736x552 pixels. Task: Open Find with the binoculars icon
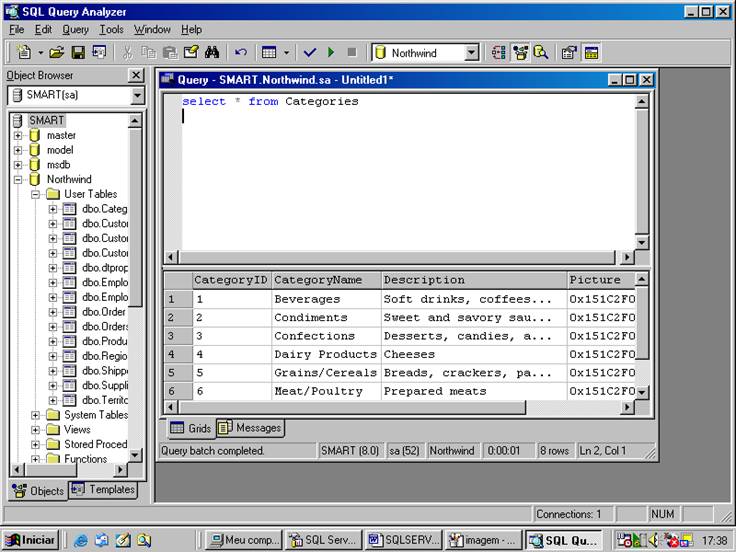(212, 53)
